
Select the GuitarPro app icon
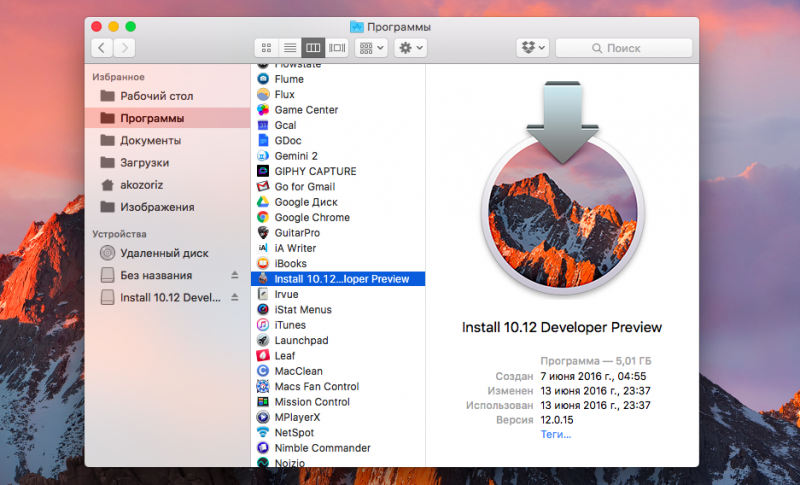pyautogui.click(x=262, y=232)
